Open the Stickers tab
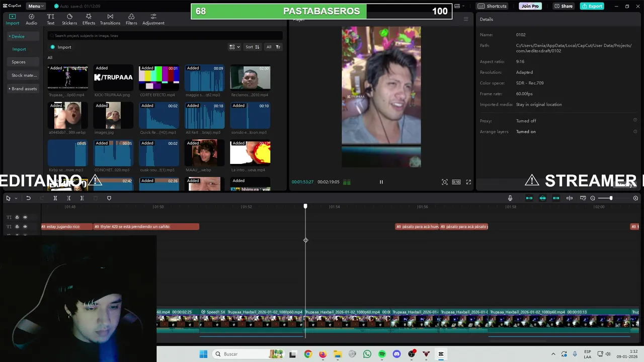Image resolution: width=644 pixels, height=362 pixels. pos(69,20)
